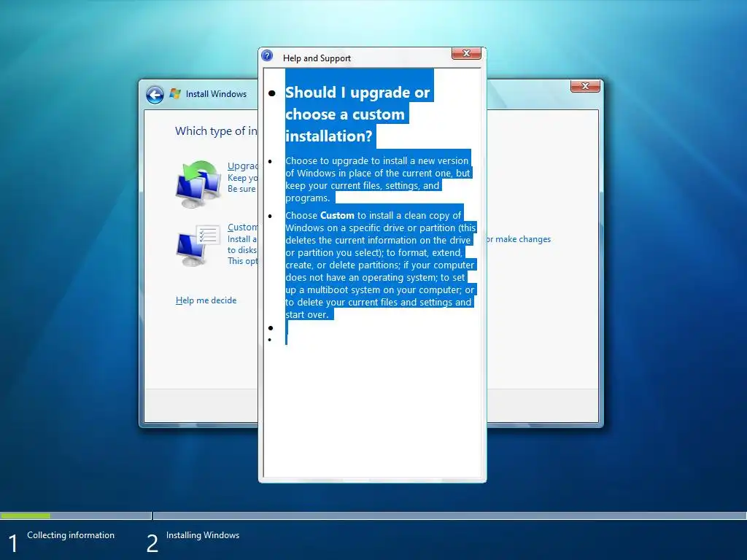Click the paragraph starting 'Choose to upgrade'
The width and height of the screenshot is (747, 560).
click(x=377, y=179)
